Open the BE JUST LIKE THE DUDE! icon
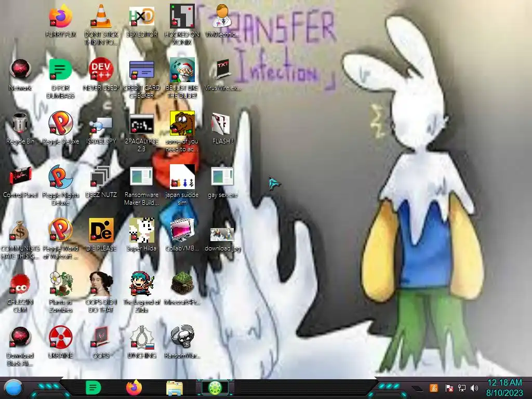Viewport: 532px width, 399px height. coord(182,70)
